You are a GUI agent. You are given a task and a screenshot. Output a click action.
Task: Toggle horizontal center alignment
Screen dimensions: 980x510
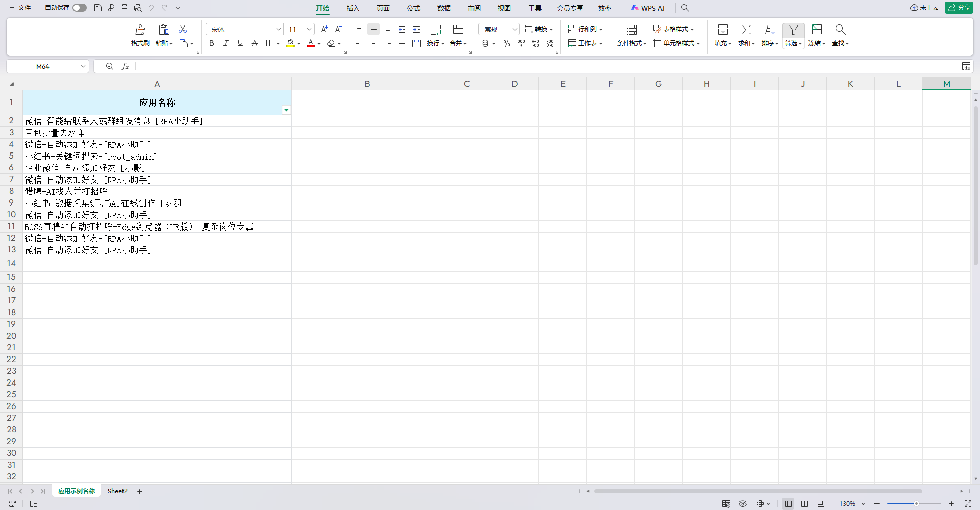coord(374,43)
